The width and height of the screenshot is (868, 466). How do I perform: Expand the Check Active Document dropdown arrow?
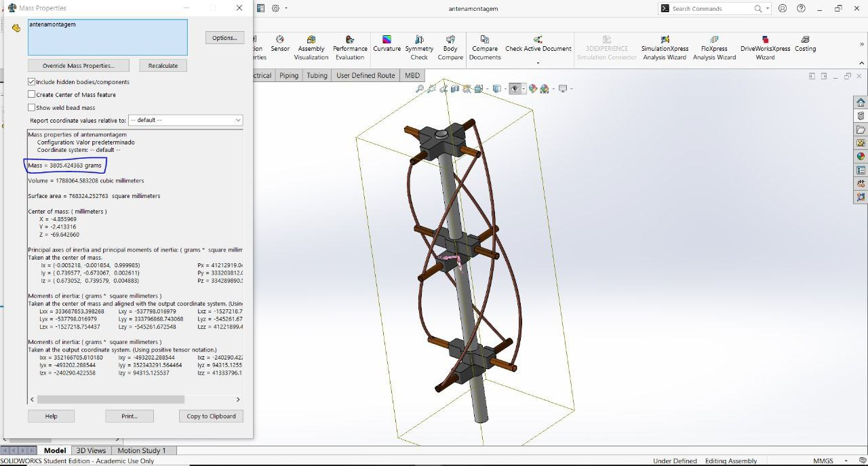(x=538, y=63)
